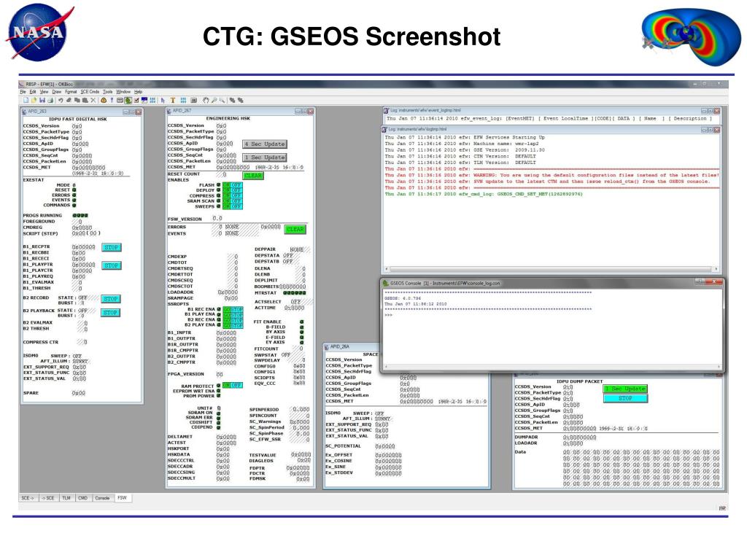
Task: Click the blue picture tool icon
Action: click(x=144, y=101)
